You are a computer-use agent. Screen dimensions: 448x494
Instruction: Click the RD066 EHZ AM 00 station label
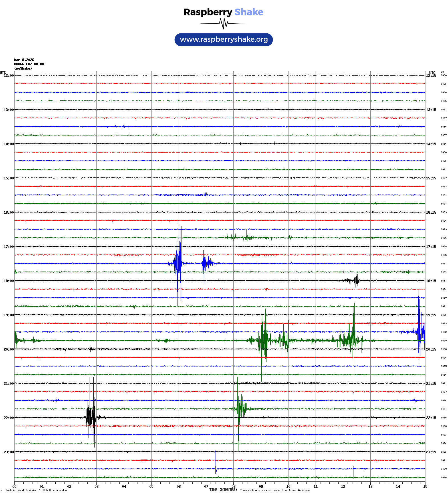(29, 64)
